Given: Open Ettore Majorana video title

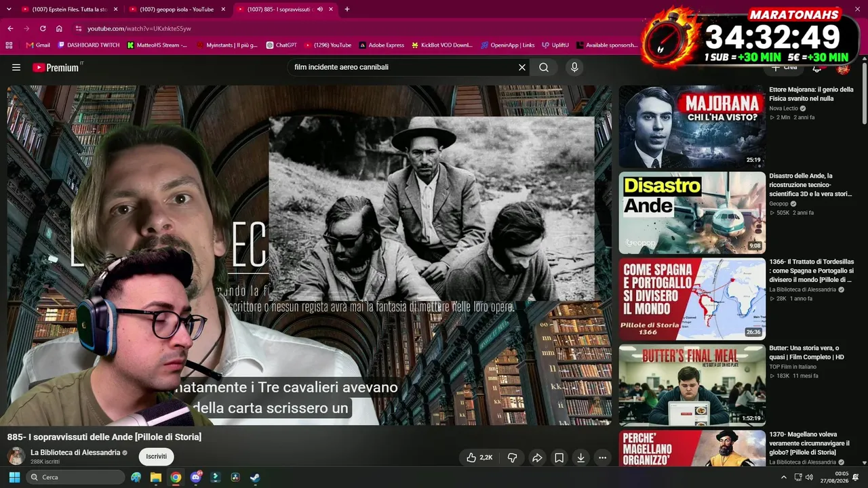Looking at the screenshot, I should [812, 94].
